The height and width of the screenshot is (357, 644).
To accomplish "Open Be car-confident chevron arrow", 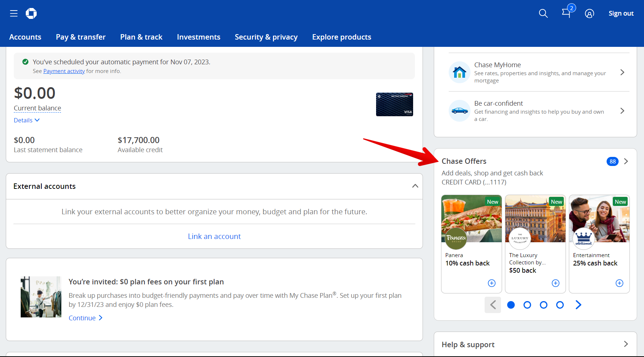I will 622,111.
